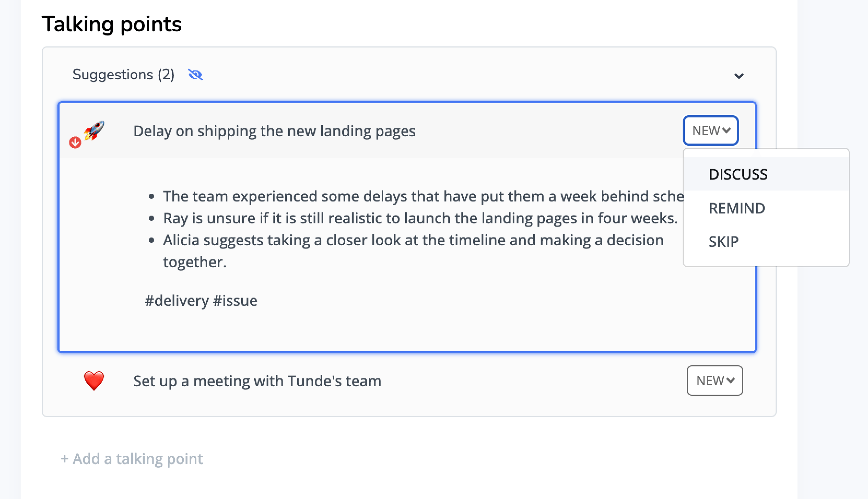Click the Suggestions (2) header label
The width and height of the screenshot is (868, 499).
pyautogui.click(x=124, y=75)
